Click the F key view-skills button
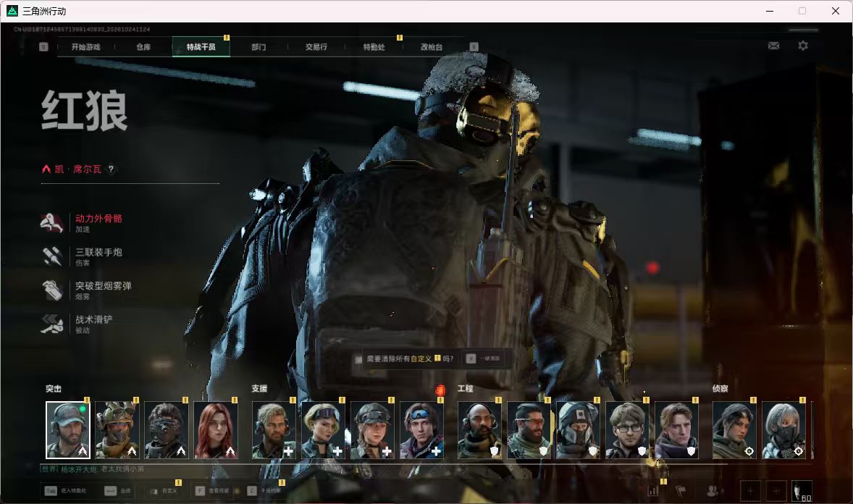Image resolution: width=853 pixels, height=504 pixels. [212, 490]
